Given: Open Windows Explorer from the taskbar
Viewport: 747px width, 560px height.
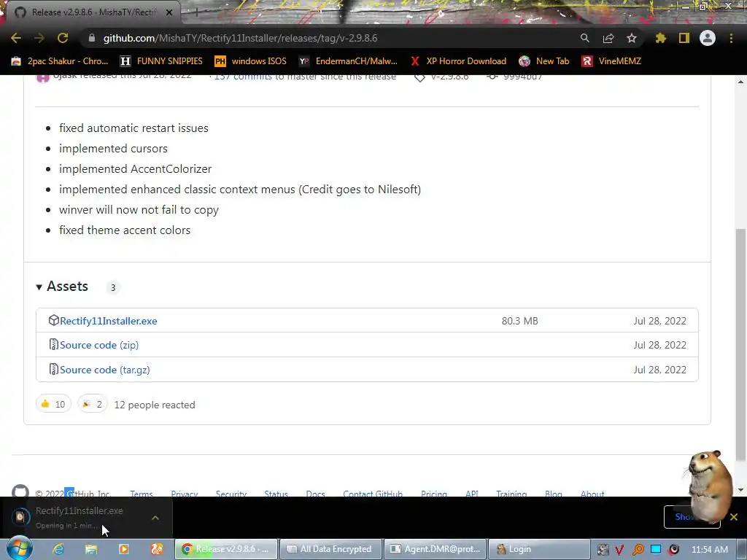Looking at the screenshot, I should click(90, 549).
